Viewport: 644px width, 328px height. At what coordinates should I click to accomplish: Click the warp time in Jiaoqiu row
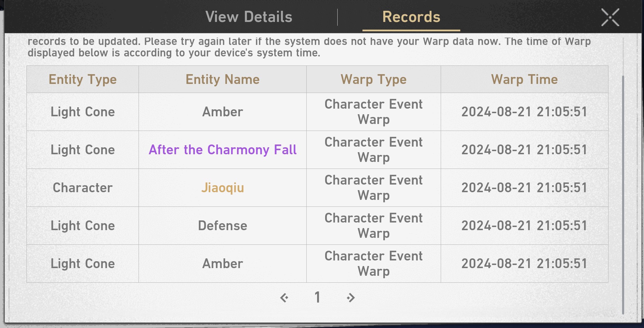(x=524, y=188)
